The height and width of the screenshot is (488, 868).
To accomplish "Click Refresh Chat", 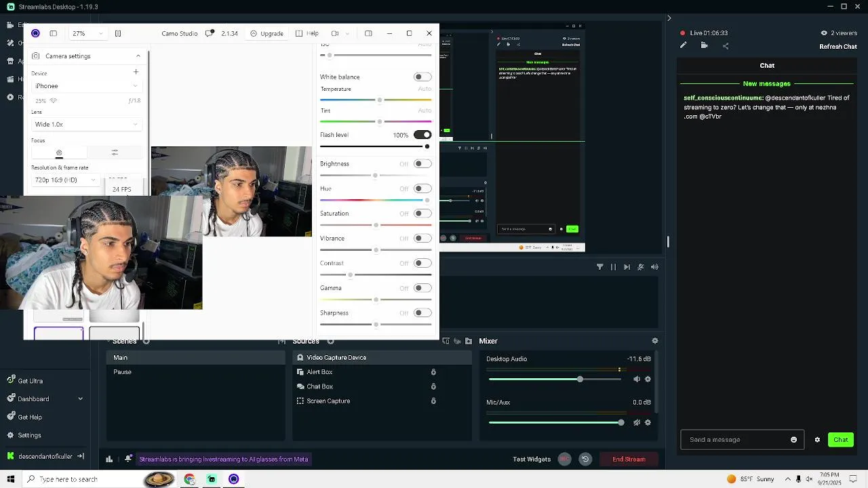I will 838,47.
